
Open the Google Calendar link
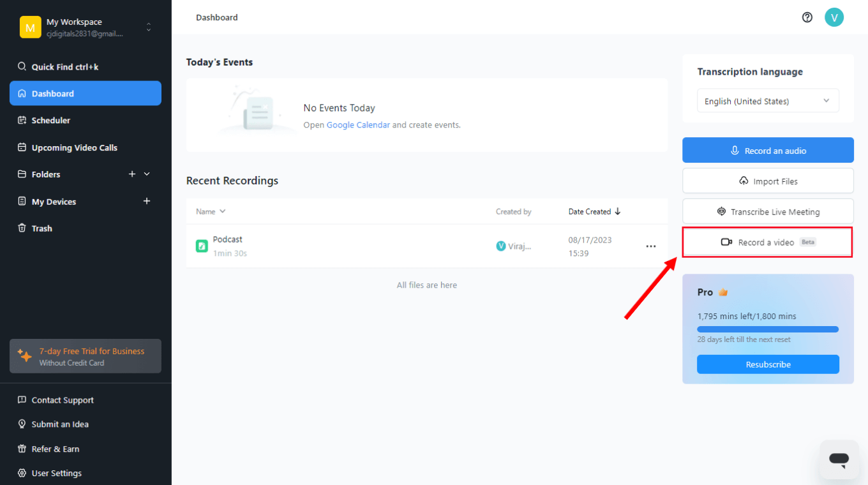tap(358, 124)
